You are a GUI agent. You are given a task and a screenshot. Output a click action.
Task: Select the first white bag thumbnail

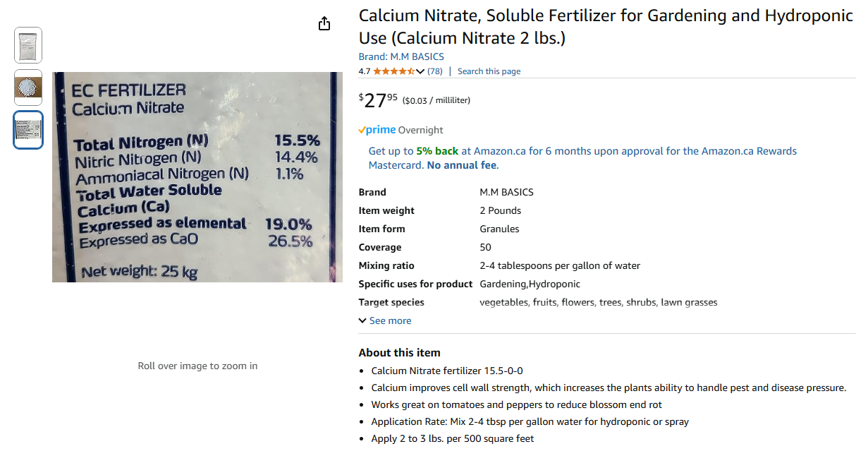(x=28, y=45)
